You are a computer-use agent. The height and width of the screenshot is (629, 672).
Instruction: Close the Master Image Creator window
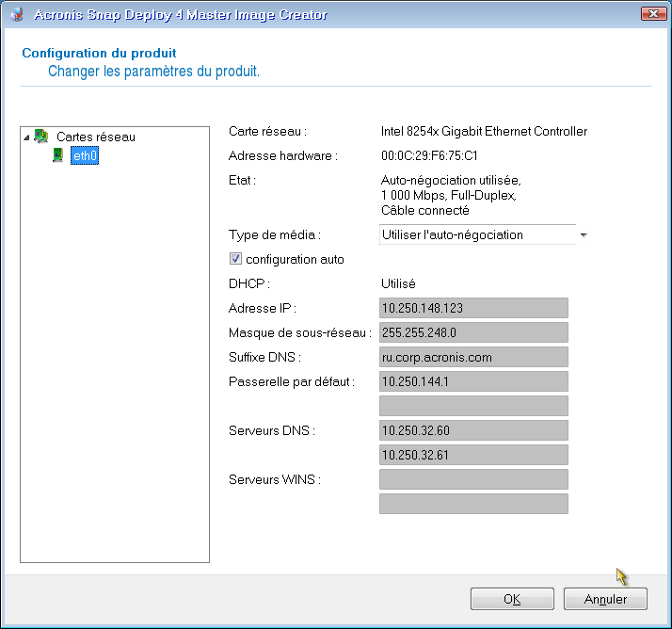pos(648,14)
